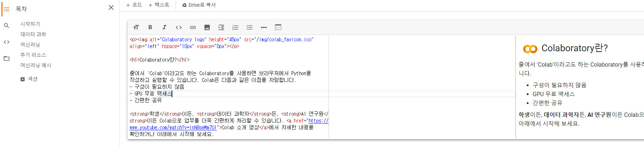Click 'GPU 무료 액세스' bullet in preview
The height and width of the screenshot is (146, 644).
(553, 94)
